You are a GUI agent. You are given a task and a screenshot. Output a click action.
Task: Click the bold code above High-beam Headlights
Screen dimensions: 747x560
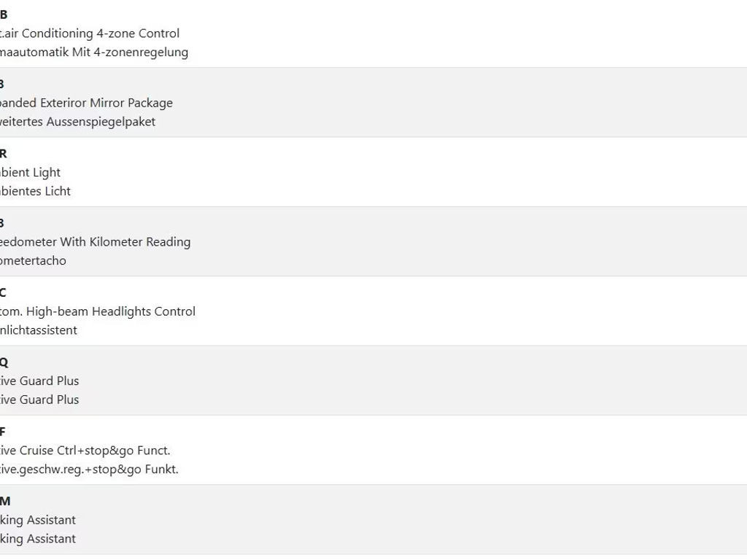click(3, 293)
